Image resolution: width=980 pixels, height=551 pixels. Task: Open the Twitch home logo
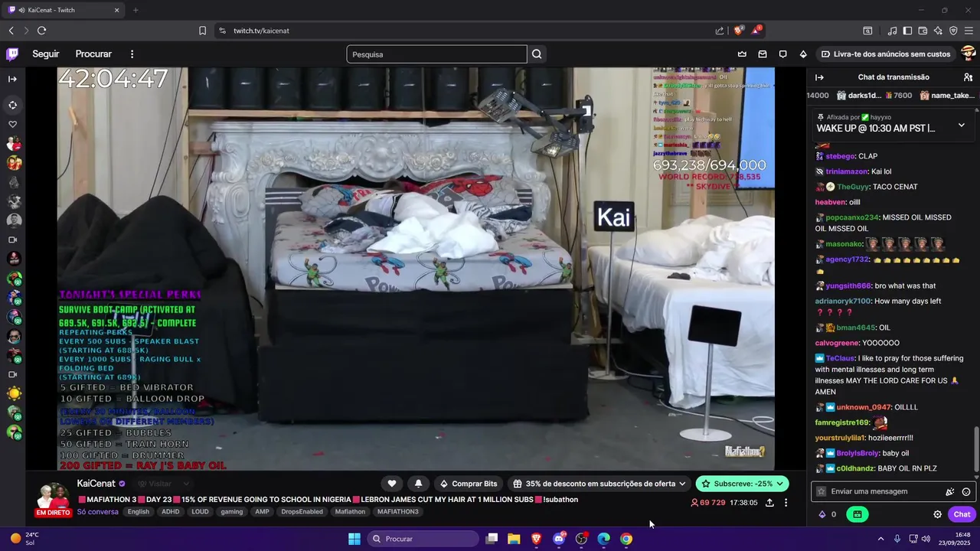pos(12,54)
